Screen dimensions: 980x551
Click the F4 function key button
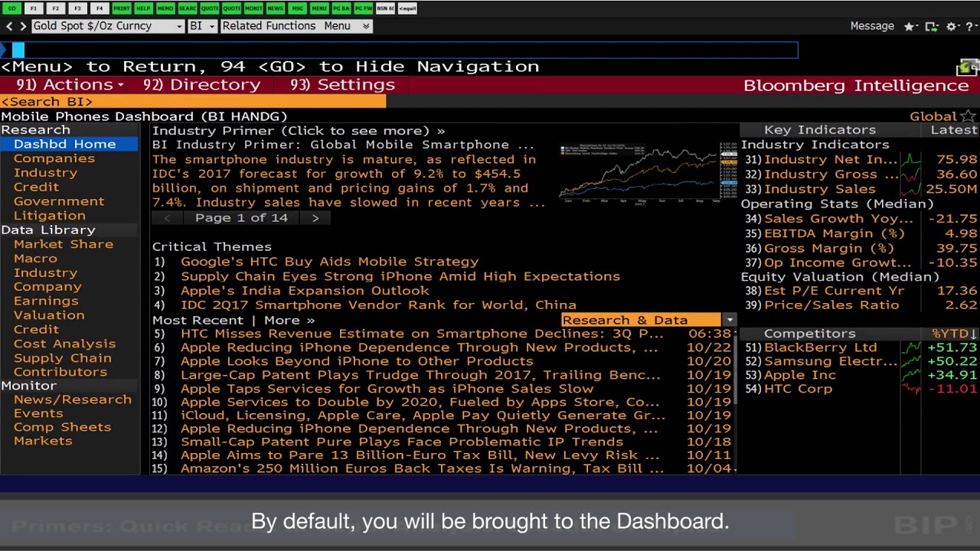100,8
